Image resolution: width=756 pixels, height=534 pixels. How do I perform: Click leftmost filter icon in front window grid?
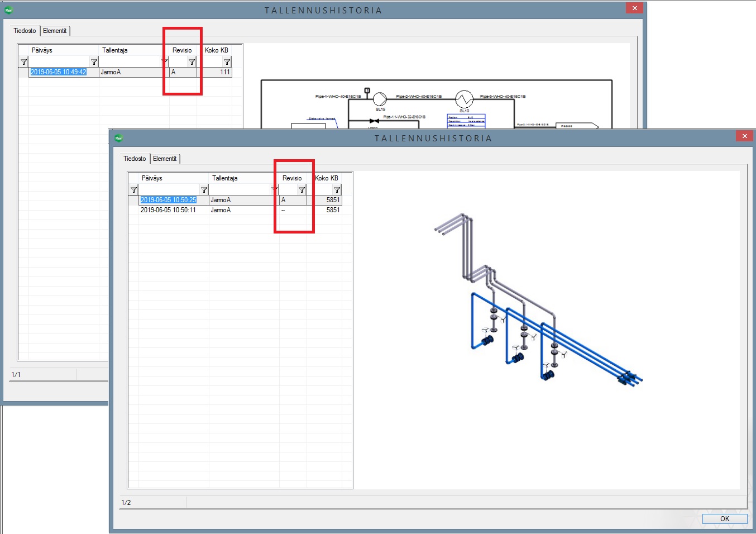[133, 190]
